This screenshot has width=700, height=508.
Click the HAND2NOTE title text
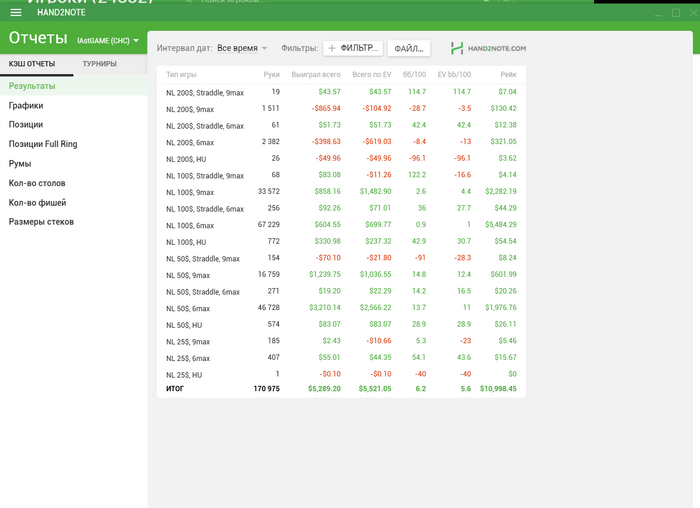(61, 12)
